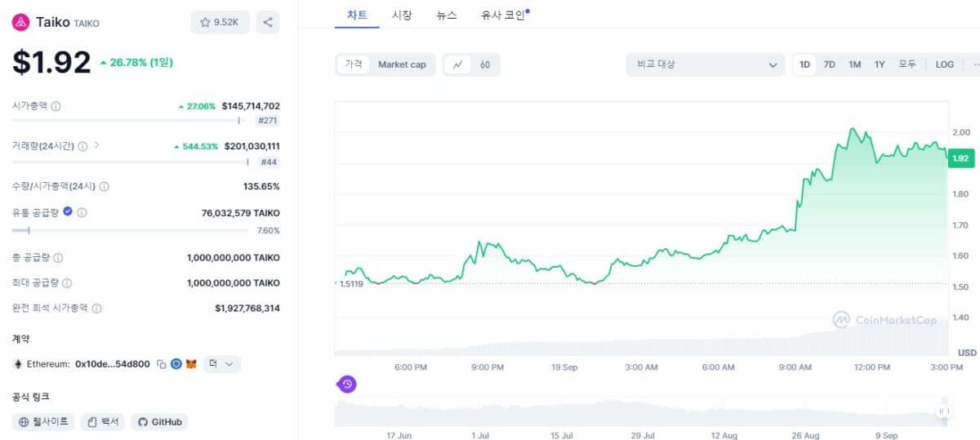Open the 웹사이트 official link

[44, 422]
